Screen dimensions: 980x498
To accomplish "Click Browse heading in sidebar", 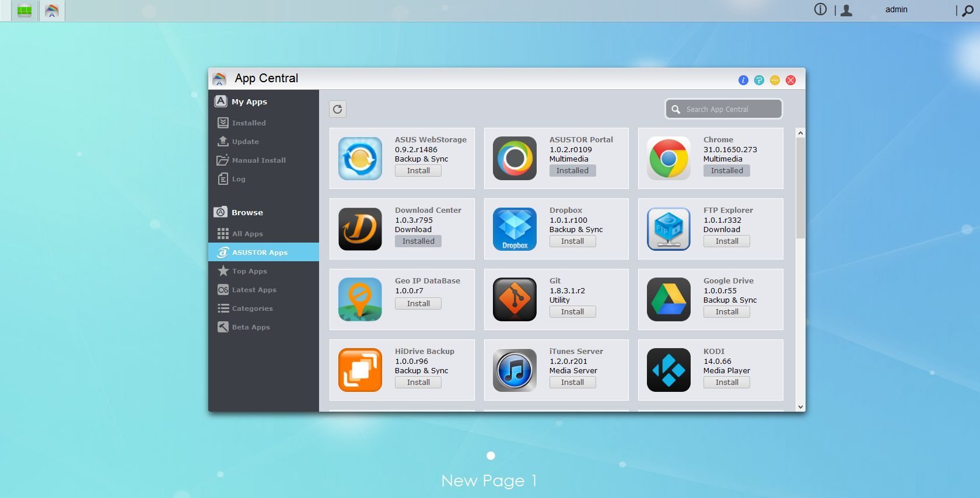I will point(247,212).
